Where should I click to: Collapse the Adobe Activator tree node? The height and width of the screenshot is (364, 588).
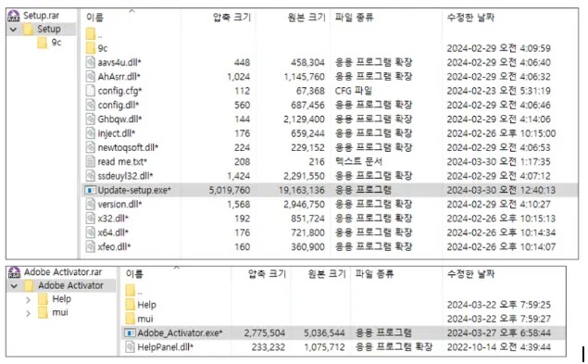pos(14,286)
